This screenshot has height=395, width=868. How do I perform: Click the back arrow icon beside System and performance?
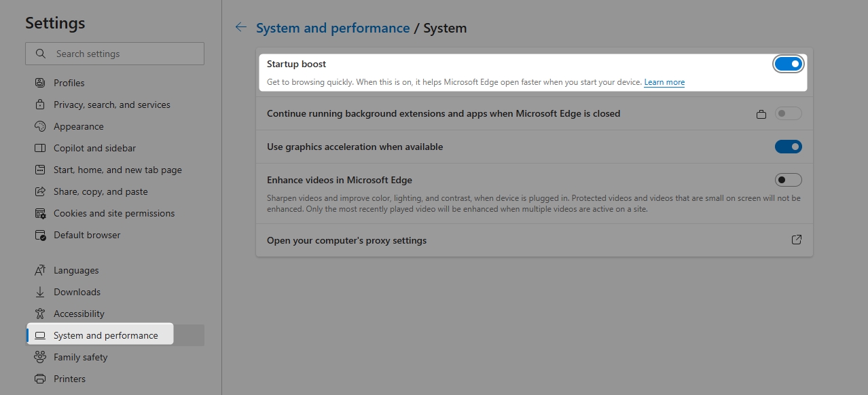[240, 28]
